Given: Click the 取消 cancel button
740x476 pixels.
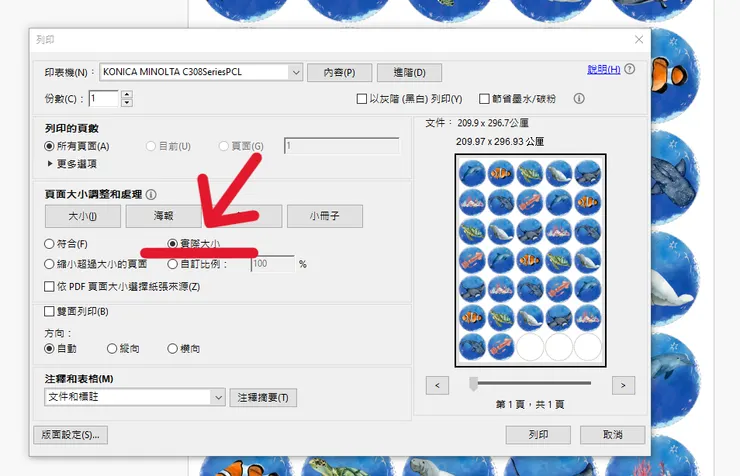Looking at the screenshot, I should (x=613, y=435).
